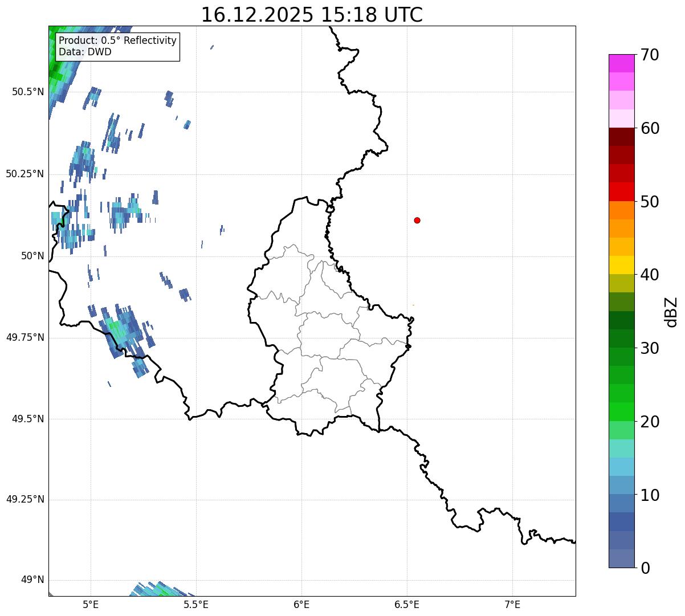Pick the bright red colorbar swatch above 50

pos(622,192)
